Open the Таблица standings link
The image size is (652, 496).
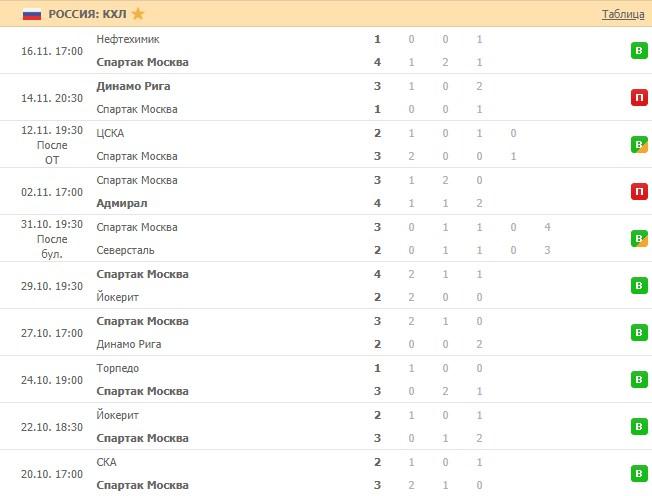(x=622, y=14)
